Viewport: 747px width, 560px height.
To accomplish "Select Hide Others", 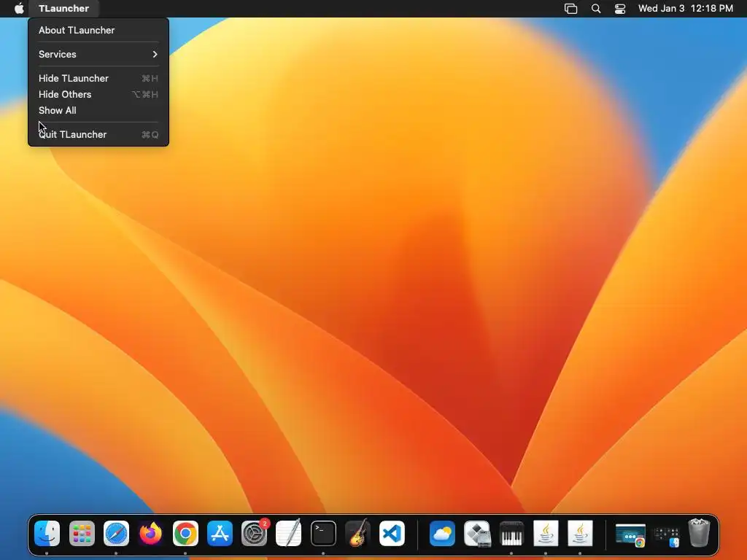I will [98, 94].
